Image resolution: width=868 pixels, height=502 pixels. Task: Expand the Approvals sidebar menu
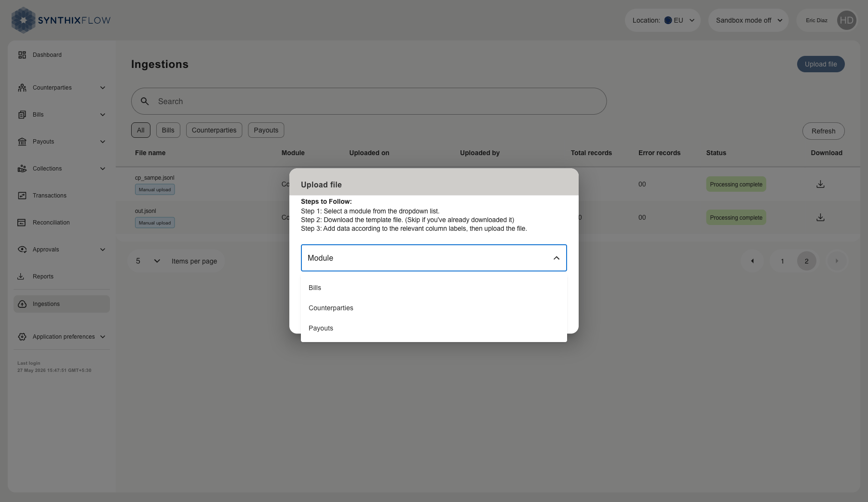click(103, 250)
